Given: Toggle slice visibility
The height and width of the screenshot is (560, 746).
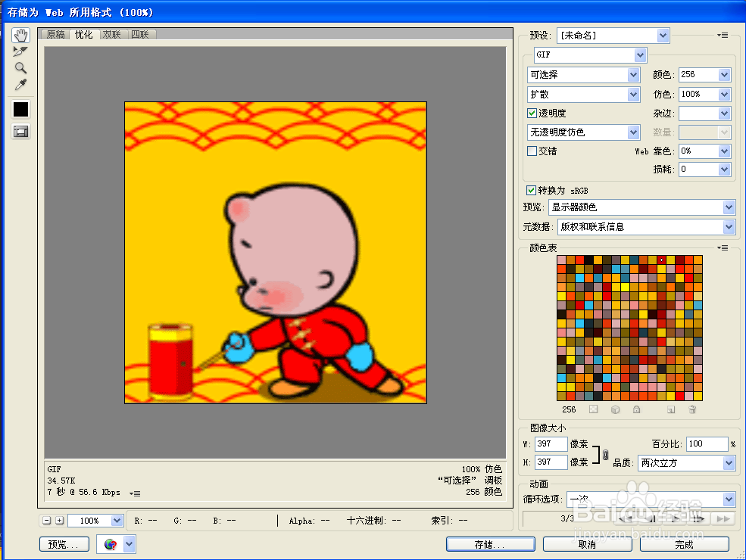Looking at the screenshot, I should coord(20,130).
